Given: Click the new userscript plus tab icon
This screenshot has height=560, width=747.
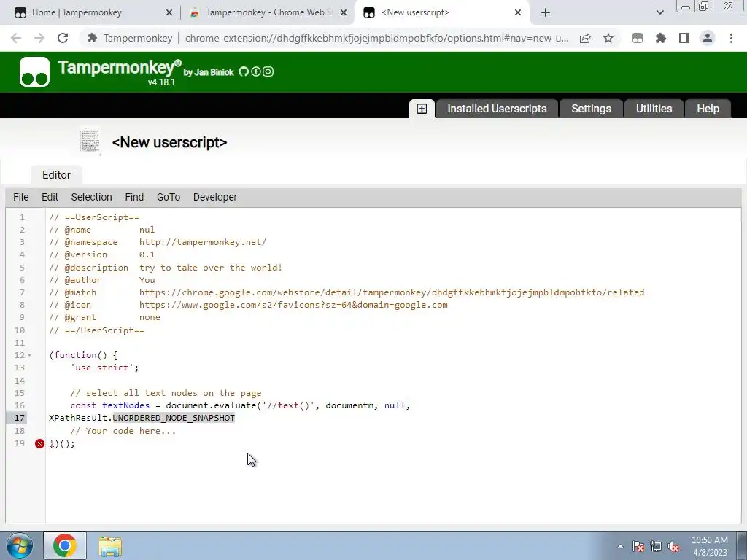Looking at the screenshot, I should (422, 109).
